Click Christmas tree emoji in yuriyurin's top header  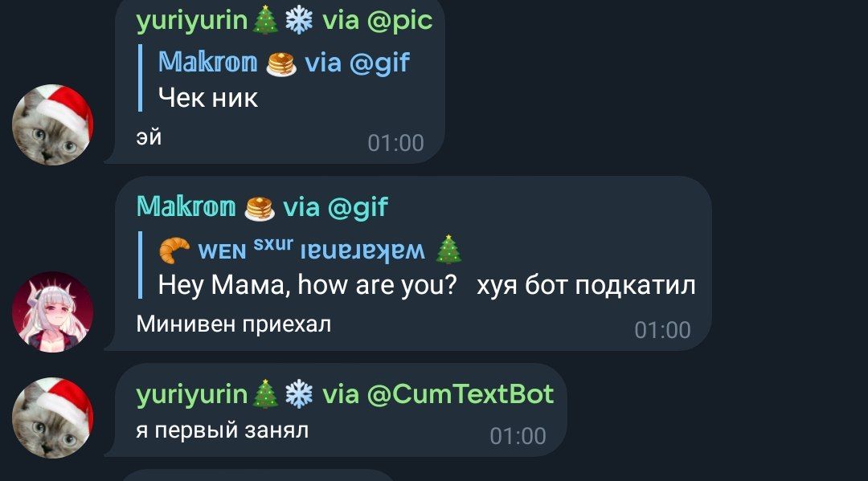point(265,20)
